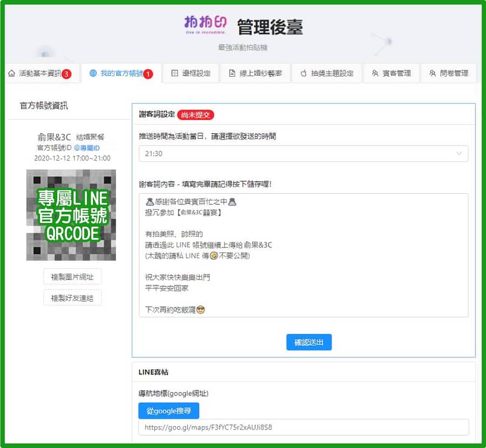Switch to the 問卷管理 tab
Image resolution: width=486 pixels, height=448 pixels.
448,73
